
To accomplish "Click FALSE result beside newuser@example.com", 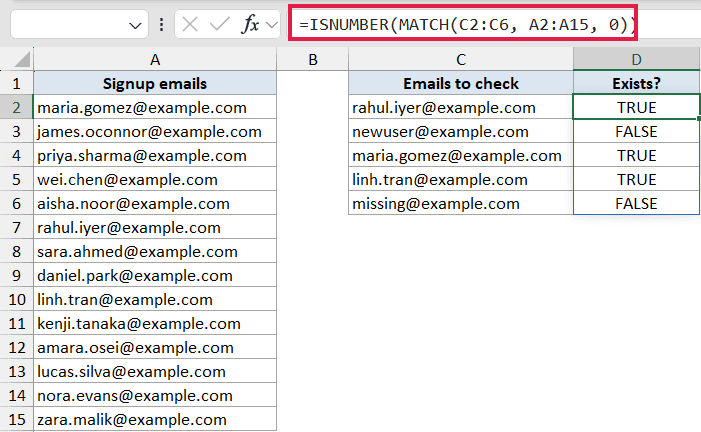I will (636, 131).
